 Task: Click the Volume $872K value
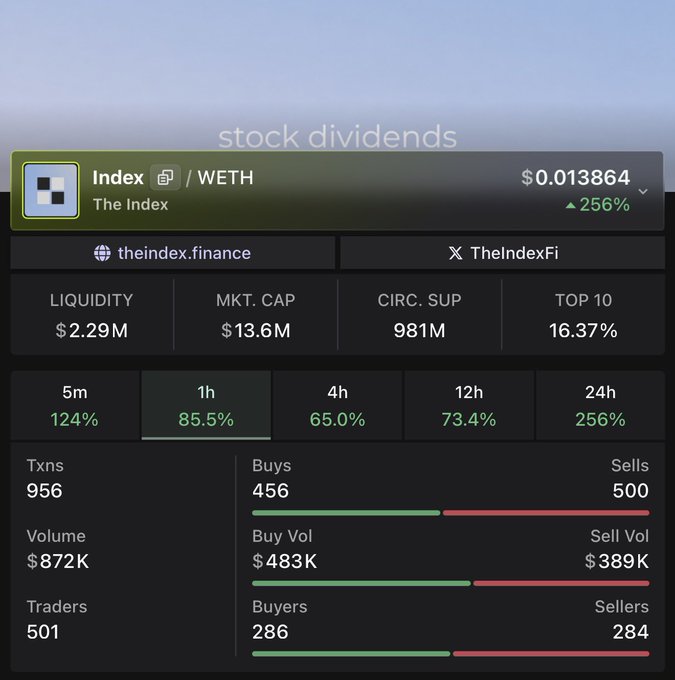click(58, 561)
